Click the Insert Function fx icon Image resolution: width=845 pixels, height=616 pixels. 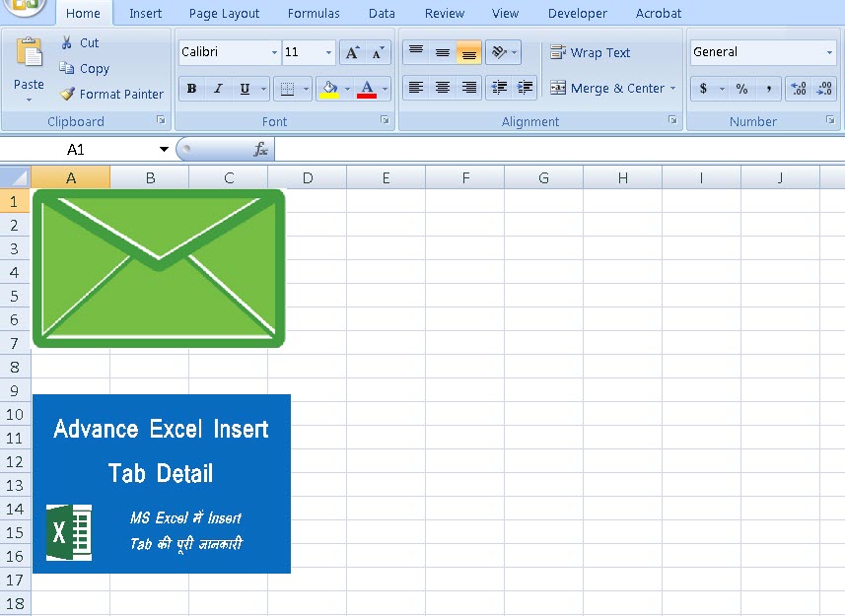tap(260, 150)
